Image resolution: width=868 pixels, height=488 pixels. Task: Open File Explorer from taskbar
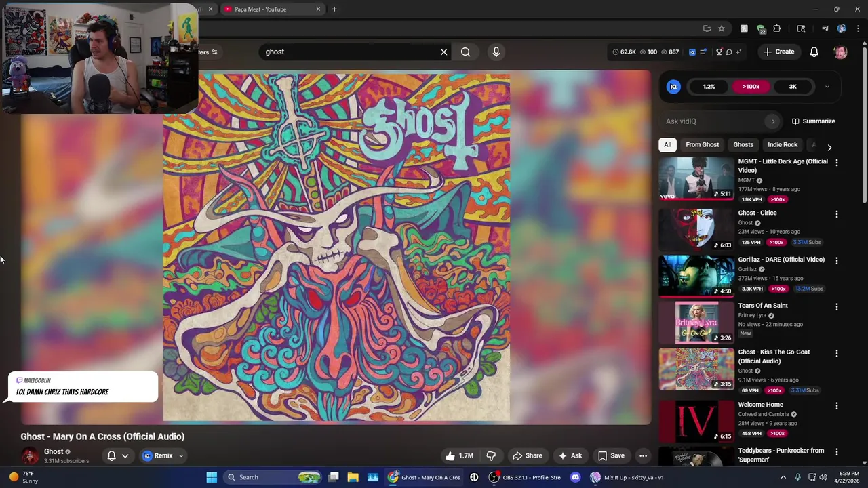point(353,477)
